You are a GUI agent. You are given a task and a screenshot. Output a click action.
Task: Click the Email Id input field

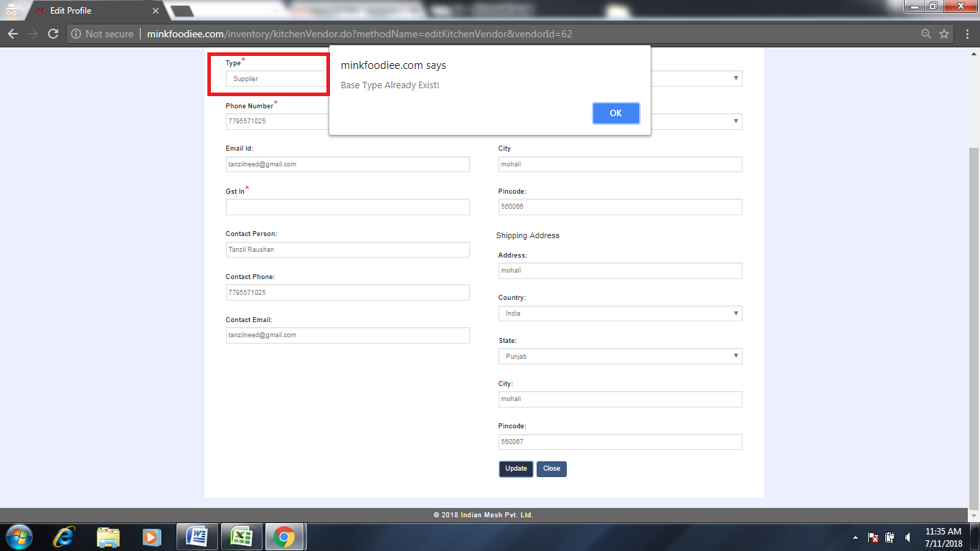348,164
